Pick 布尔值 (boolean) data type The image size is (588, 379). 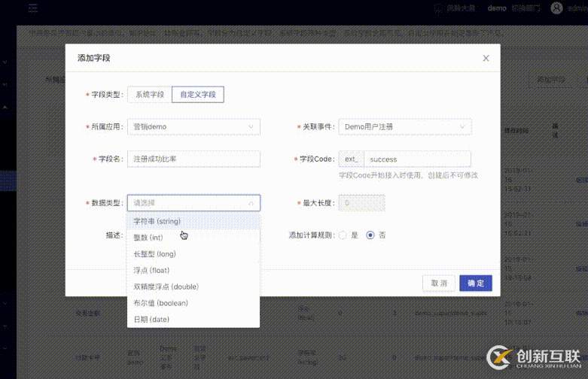coord(160,303)
